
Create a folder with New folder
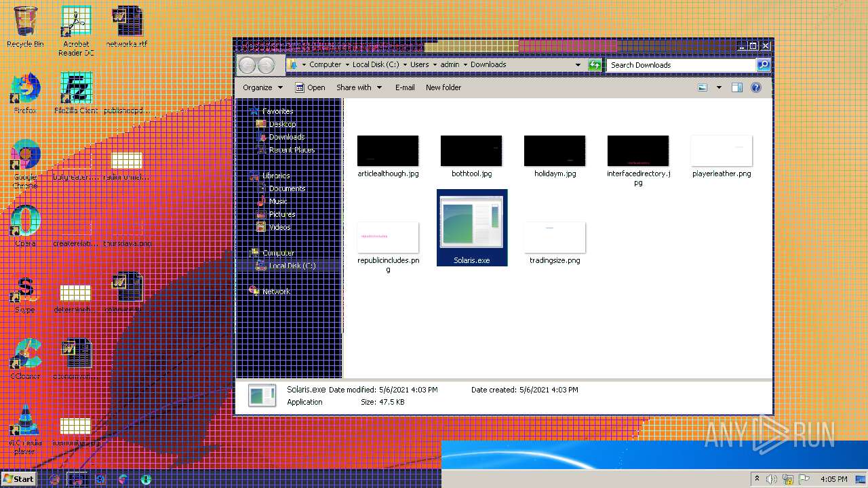(x=443, y=87)
